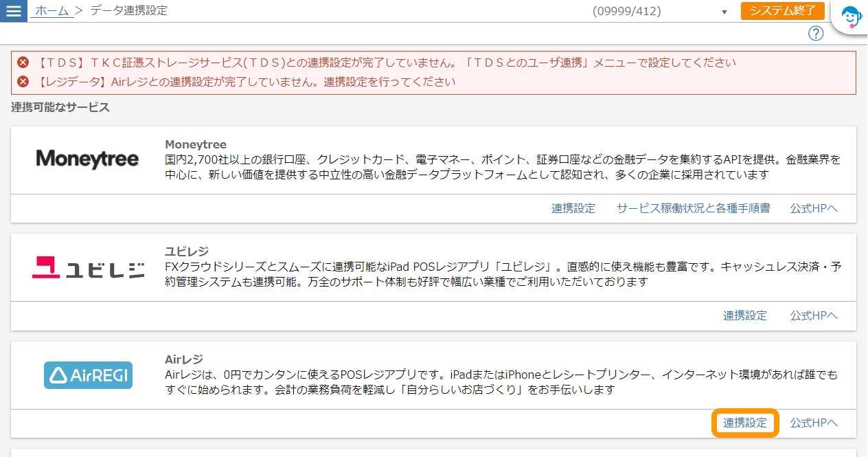The width and height of the screenshot is (868, 457).
Task: Click the AirREGI logo
Action: tap(88, 375)
